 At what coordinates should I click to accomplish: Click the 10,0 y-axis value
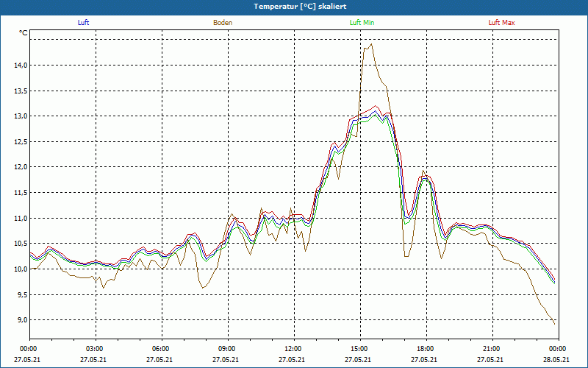(x=21, y=269)
